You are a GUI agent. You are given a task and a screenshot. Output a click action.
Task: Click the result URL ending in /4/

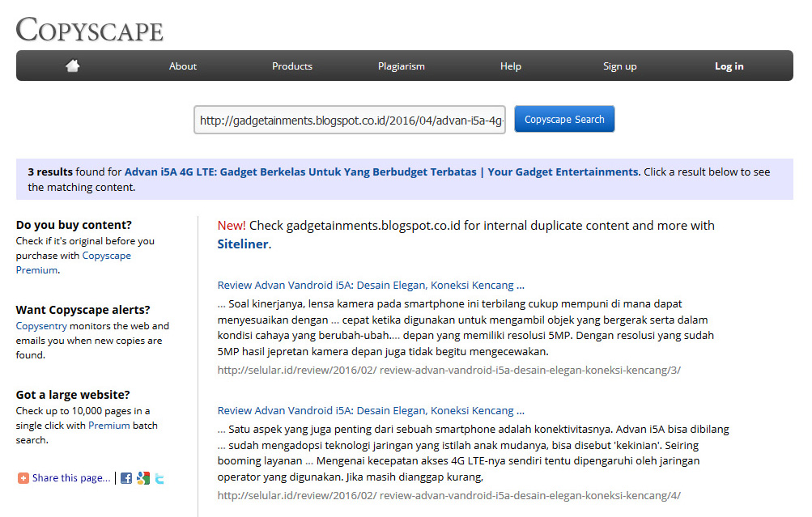pos(449,495)
